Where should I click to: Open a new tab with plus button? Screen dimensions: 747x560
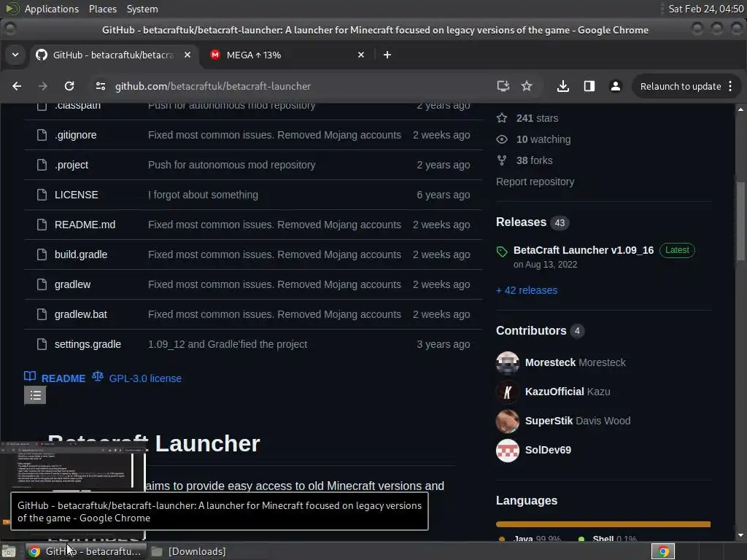point(387,55)
